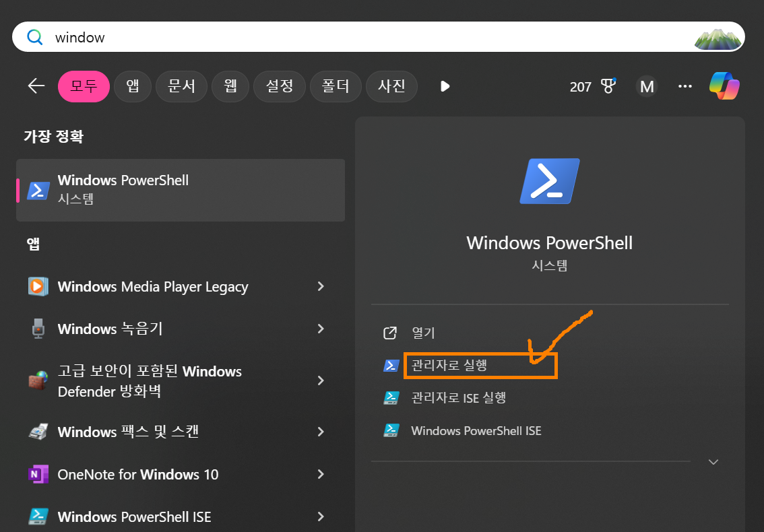
Task: Go back with the left arrow
Action: (36, 86)
